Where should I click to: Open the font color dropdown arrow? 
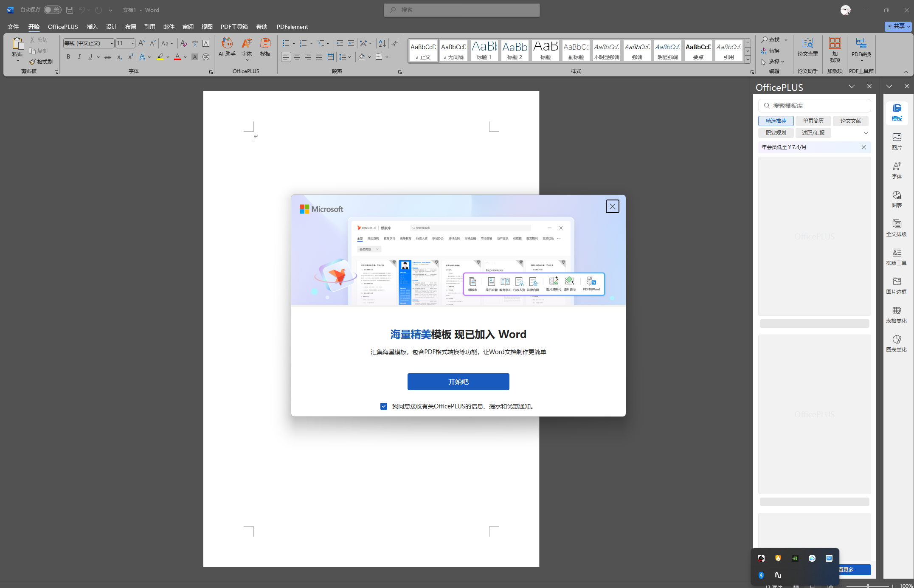tap(185, 57)
